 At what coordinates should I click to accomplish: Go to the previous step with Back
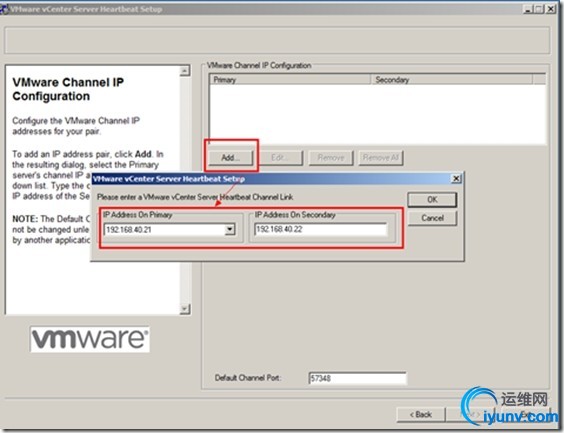pos(421,415)
